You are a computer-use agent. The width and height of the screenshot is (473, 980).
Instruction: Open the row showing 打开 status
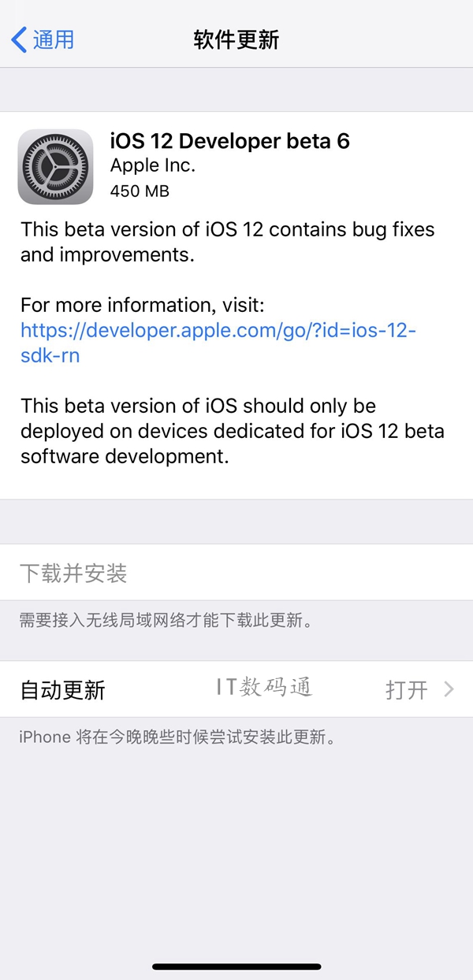(236, 689)
